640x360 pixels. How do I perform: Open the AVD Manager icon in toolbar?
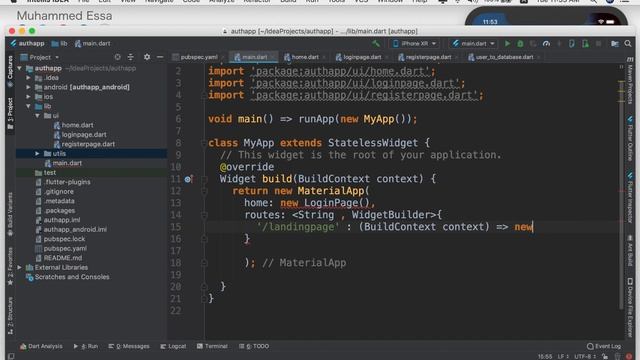pyautogui.click(x=585, y=43)
